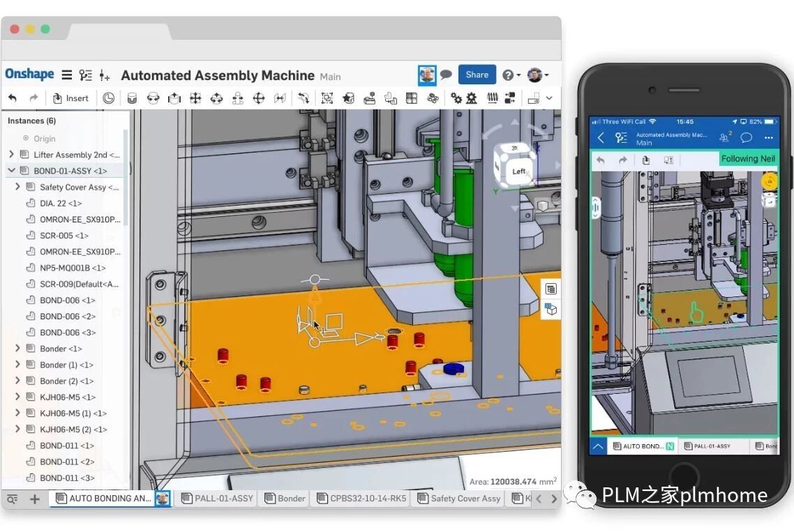Select the Revolute mate tool
Screen dimensions: 794x532
pyautogui.click(x=153, y=98)
